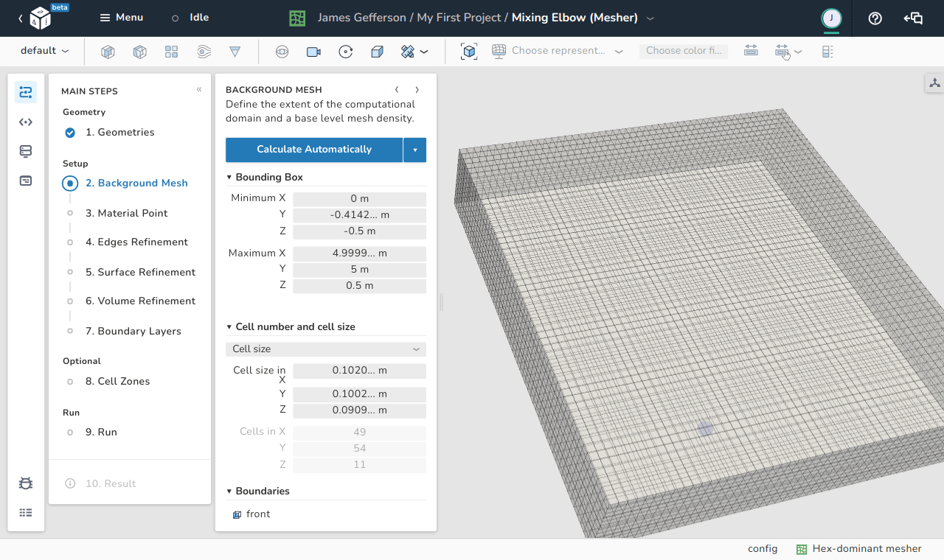The width and height of the screenshot is (944, 560).
Task: Open the user avatar J profile
Action: pyautogui.click(x=831, y=18)
